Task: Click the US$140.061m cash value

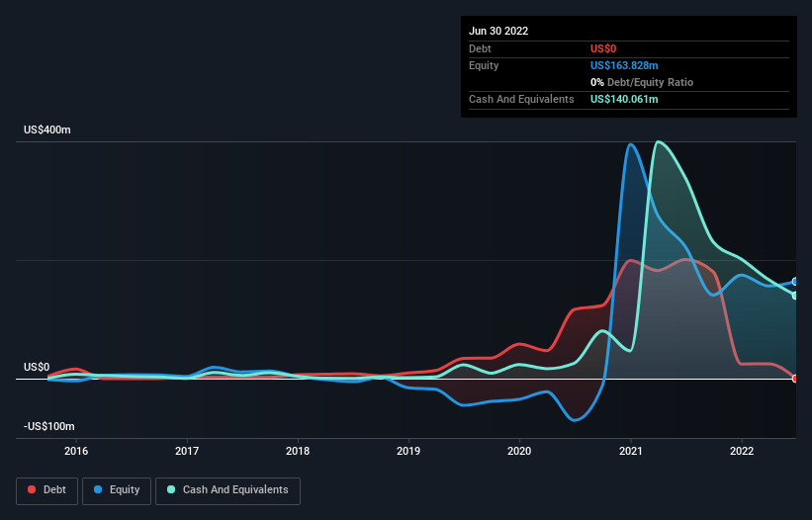Action: point(624,99)
